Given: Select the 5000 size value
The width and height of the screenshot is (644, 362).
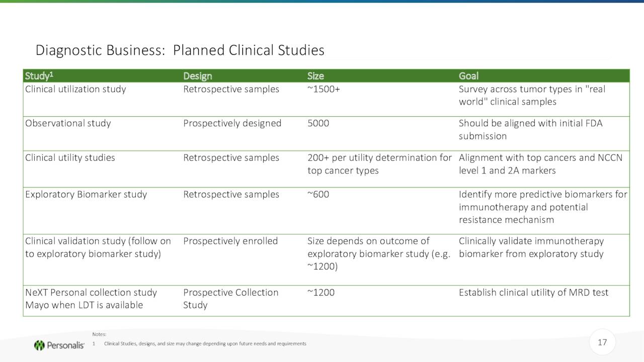Looking at the screenshot, I should pyautogui.click(x=318, y=123).
